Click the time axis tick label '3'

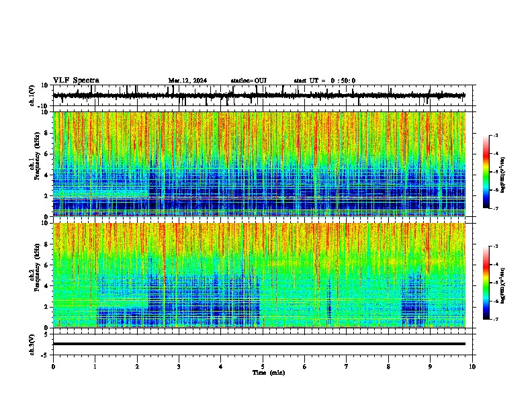pyautogui.click(x=179, y=367)
